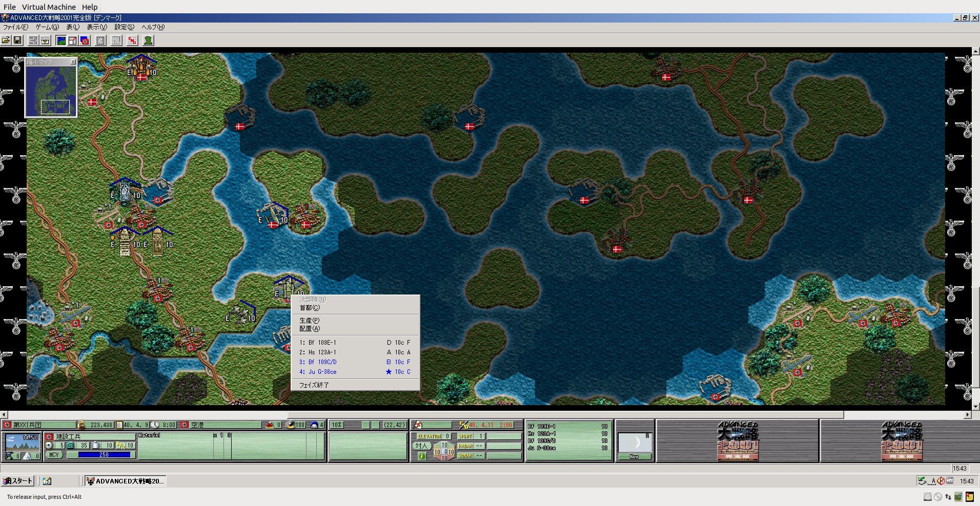Click the ALL units toolbar icon
Screen dimensions: 980x506
[116, 40]
